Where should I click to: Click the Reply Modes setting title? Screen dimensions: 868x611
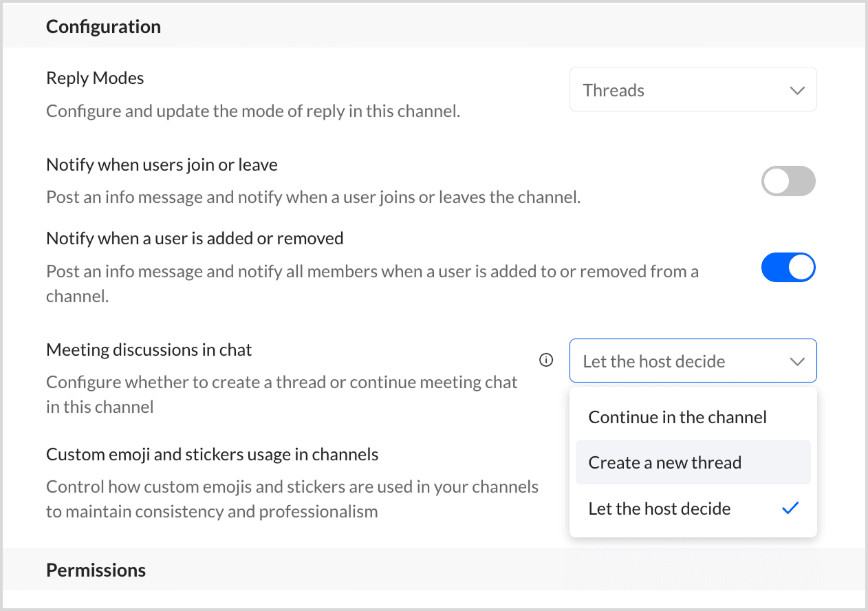point(95,78)
